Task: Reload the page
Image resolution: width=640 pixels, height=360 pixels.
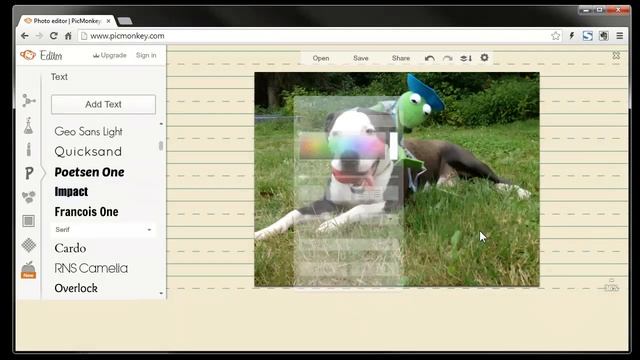Action: pos(53,36)
